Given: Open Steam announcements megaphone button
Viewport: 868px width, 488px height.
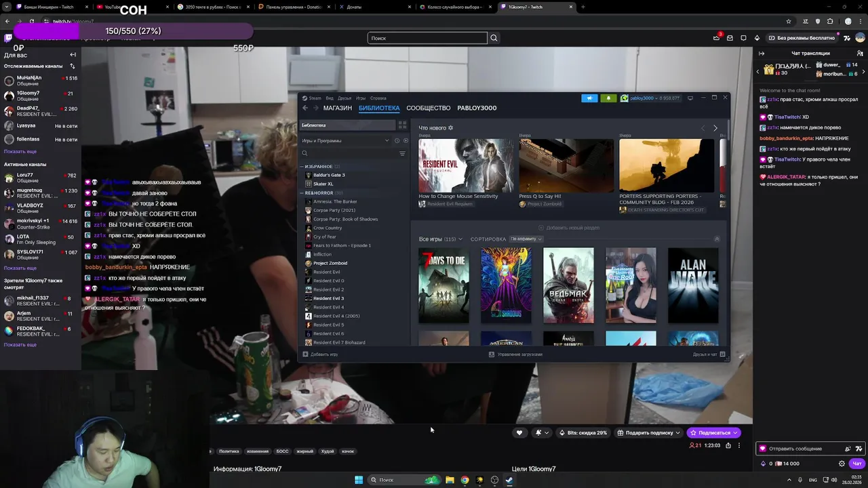Looking at the screenshot, I should (x=589, y=98).
